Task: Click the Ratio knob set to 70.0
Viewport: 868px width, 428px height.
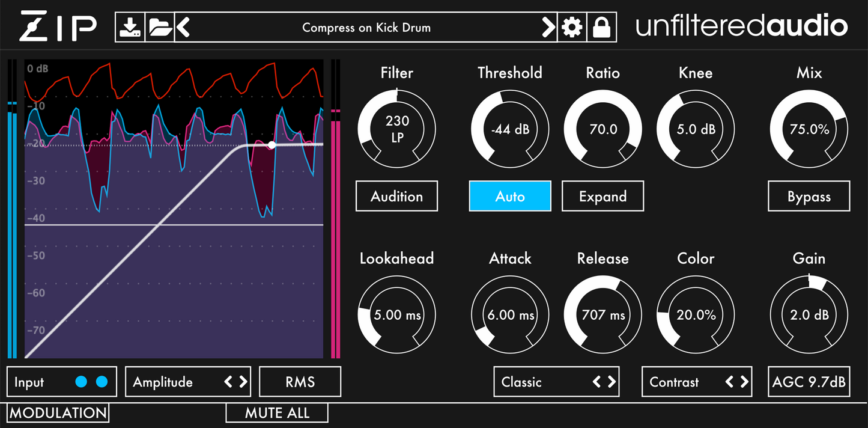Action: 602,129
